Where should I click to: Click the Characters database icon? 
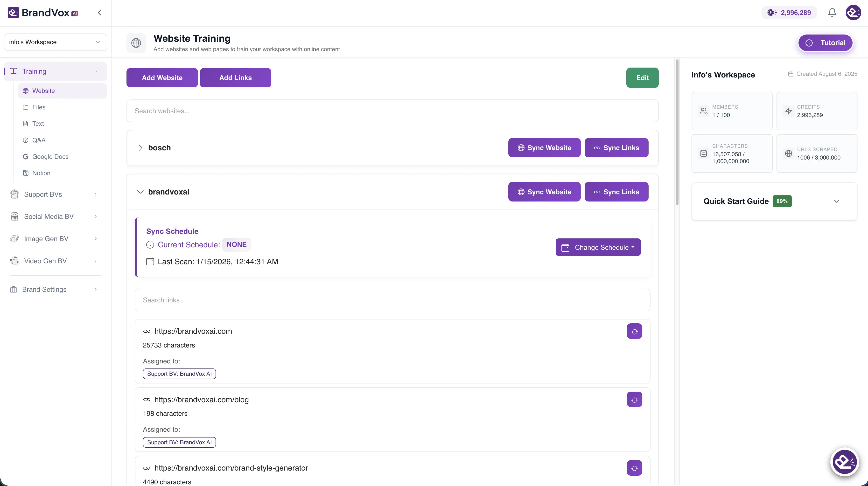(704, 153)
